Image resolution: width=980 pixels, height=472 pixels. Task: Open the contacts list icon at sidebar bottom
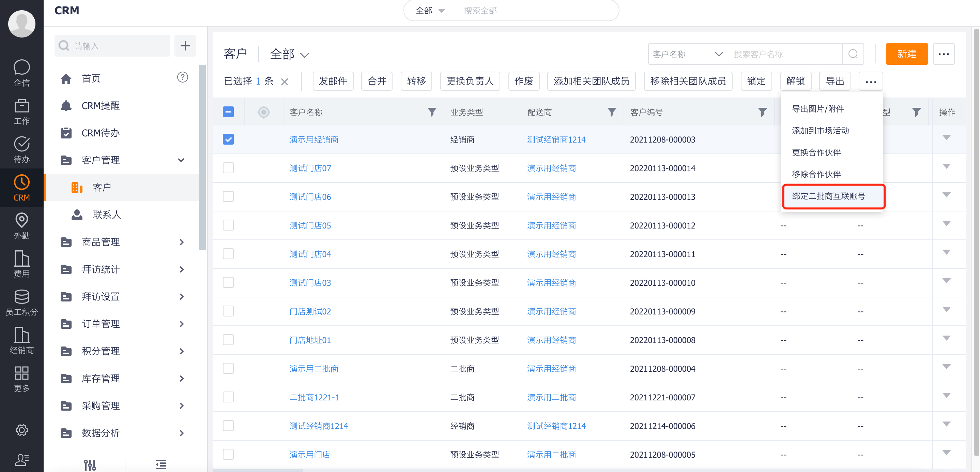22,460
